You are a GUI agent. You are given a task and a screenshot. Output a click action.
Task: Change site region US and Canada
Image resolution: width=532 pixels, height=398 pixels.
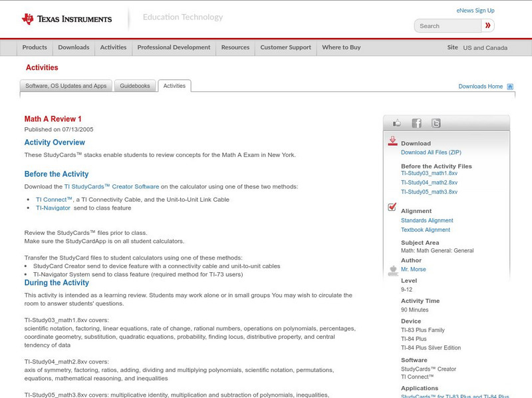pos(485,48)
